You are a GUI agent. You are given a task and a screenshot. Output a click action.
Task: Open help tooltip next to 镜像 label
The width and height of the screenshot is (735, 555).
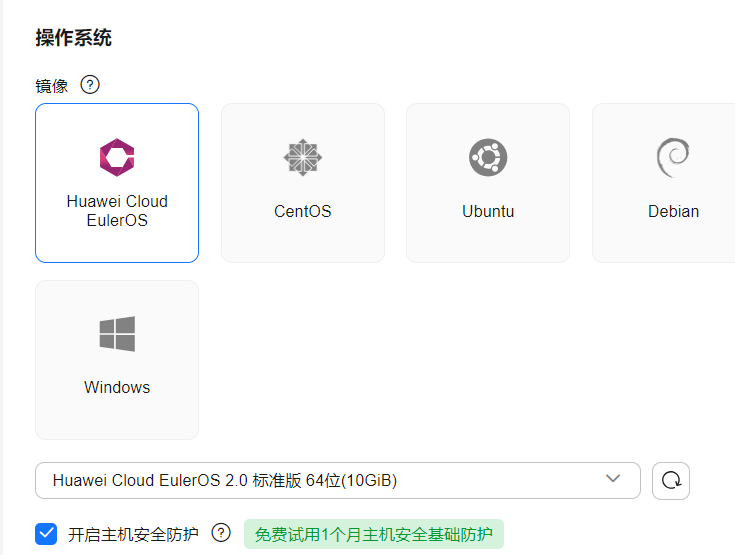click(x=90, y=85)
